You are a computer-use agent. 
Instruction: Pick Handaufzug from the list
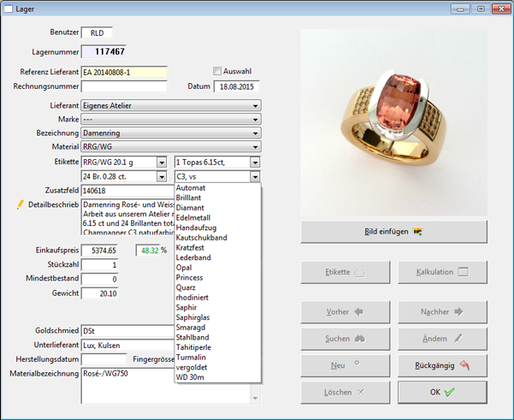point(218,228)
